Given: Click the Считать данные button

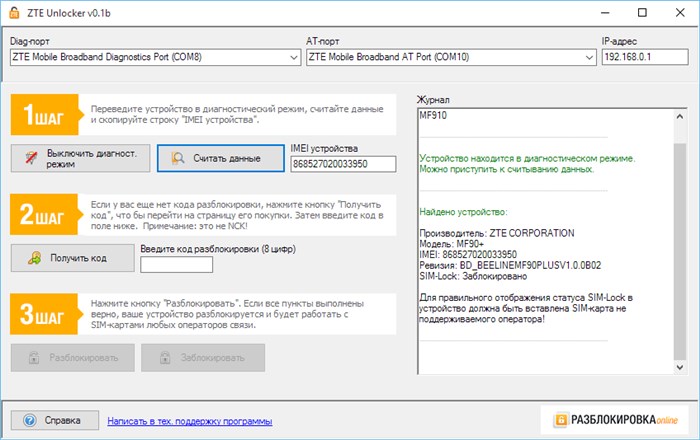Looking at the screenshot, I should pyautogui.click(x=221, y=158).
